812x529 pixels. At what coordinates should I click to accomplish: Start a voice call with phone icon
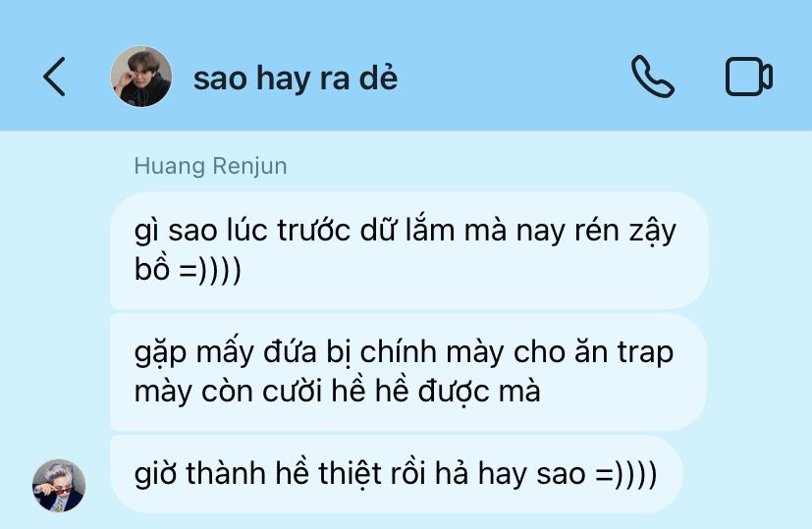point(653,77)
